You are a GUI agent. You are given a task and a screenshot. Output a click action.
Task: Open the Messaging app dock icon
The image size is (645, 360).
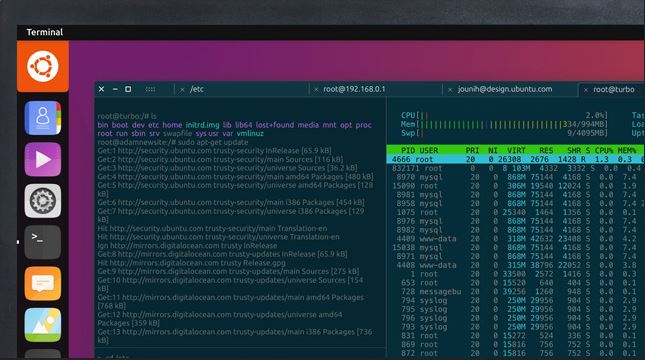(43, 283)
